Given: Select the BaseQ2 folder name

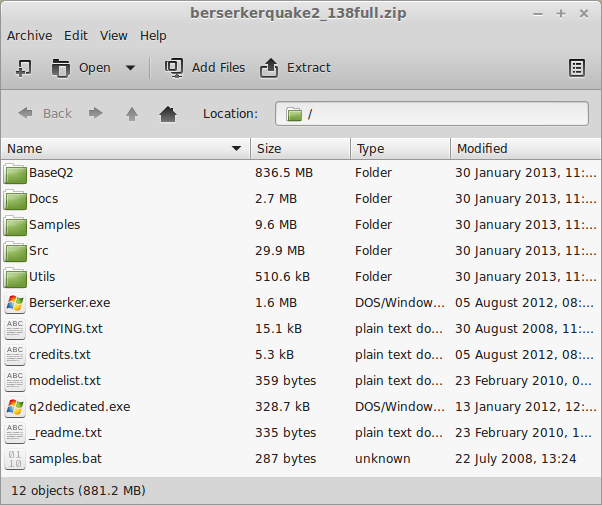Looking at the screenshot, I should 51,173.
